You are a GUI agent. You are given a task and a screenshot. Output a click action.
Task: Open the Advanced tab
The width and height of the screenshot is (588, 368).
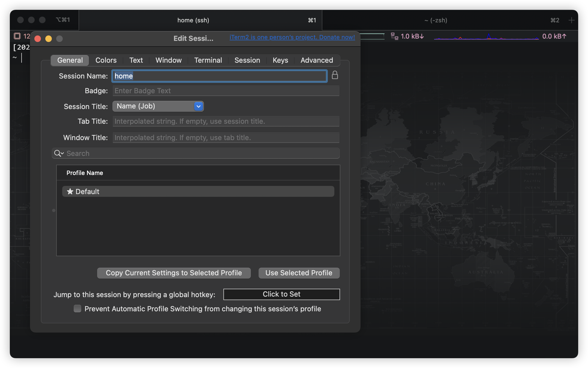pos(317,60)
